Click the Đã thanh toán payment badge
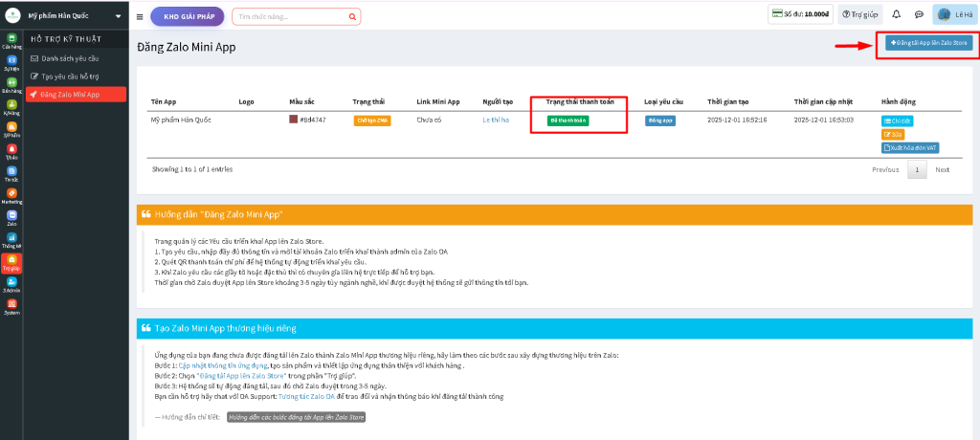Viewport: 980px width, 440px height. tap(568, 121)
